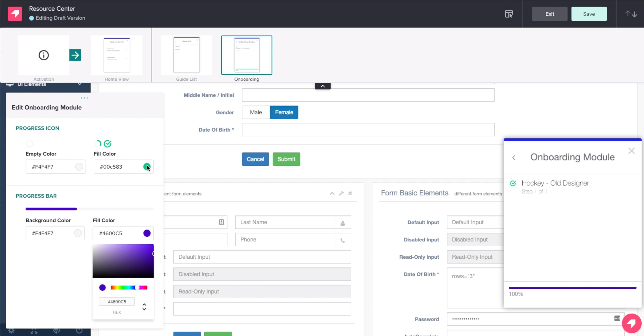The width and height of the screenshot is (644, 336).
Task: Click the Hockey guide completed check icon
Action: (513, 184)
